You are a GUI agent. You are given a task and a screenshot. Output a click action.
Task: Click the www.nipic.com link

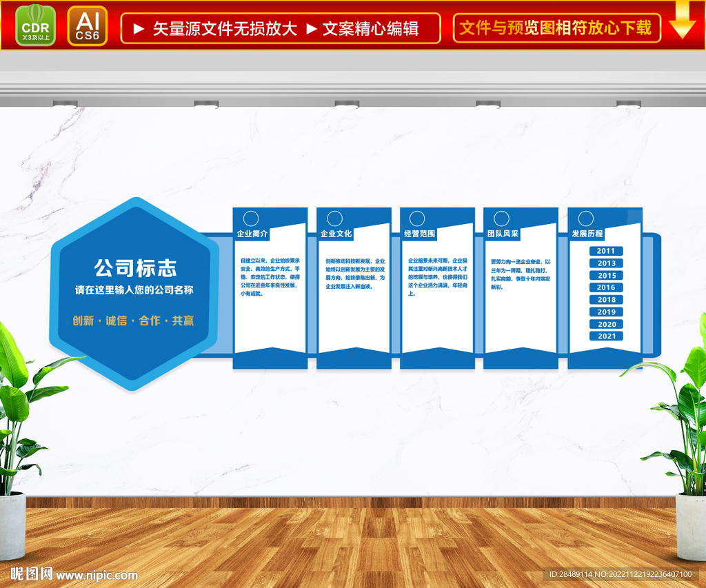coord(97,576)
